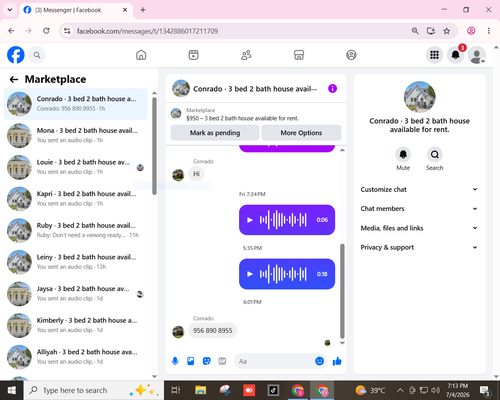This screenshot has height=400, width=500.
Task: Open the tab search dropdown arrow
Action: coord(10,10)
